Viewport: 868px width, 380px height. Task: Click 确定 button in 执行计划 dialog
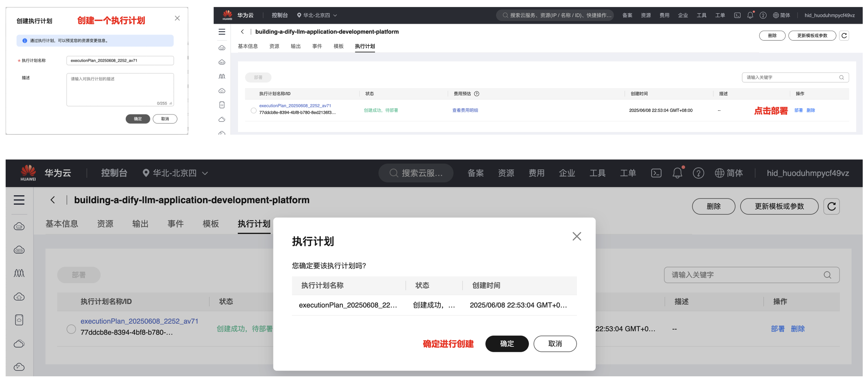507,344
